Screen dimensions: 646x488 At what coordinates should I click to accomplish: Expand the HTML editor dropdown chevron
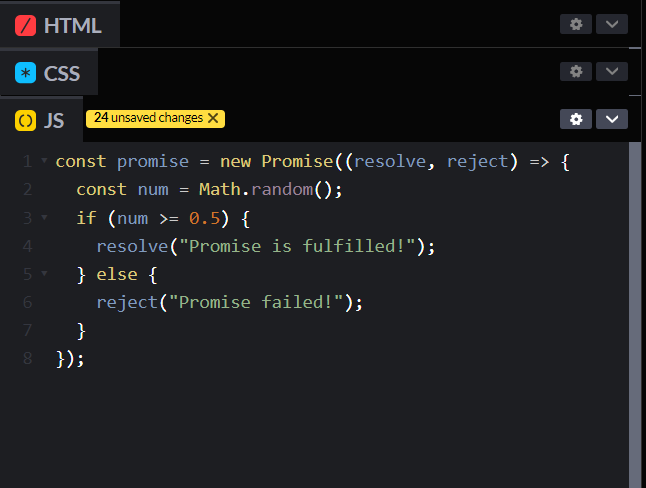click(x=612, y=24)
